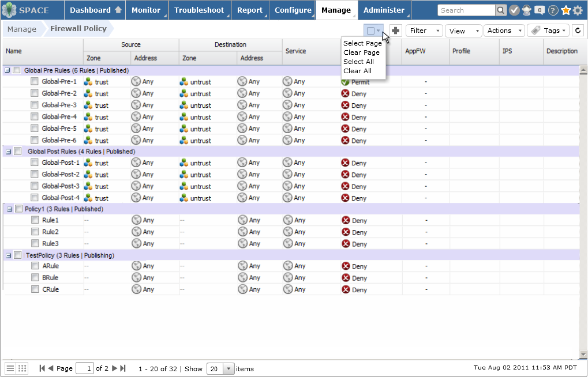Check the Rule3 checkbox
The width and height of the screenshot is (588, 377).
click(x=35, y=243)
